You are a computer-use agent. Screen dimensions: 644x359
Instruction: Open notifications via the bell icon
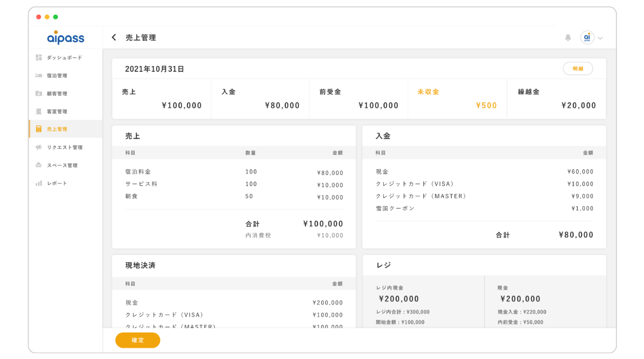pyautogui.click(x=568, y=38)
